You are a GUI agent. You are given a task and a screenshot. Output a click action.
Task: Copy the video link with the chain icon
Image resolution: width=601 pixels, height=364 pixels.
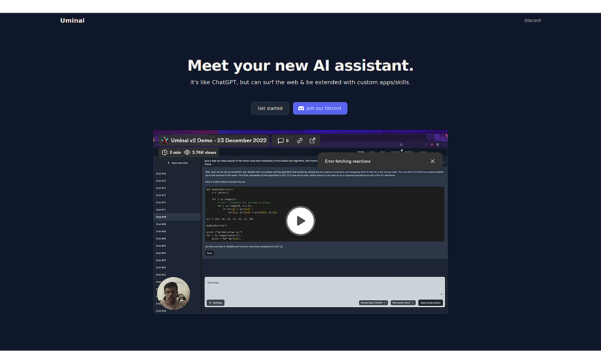pyautogui.click(x=300, y=140)
